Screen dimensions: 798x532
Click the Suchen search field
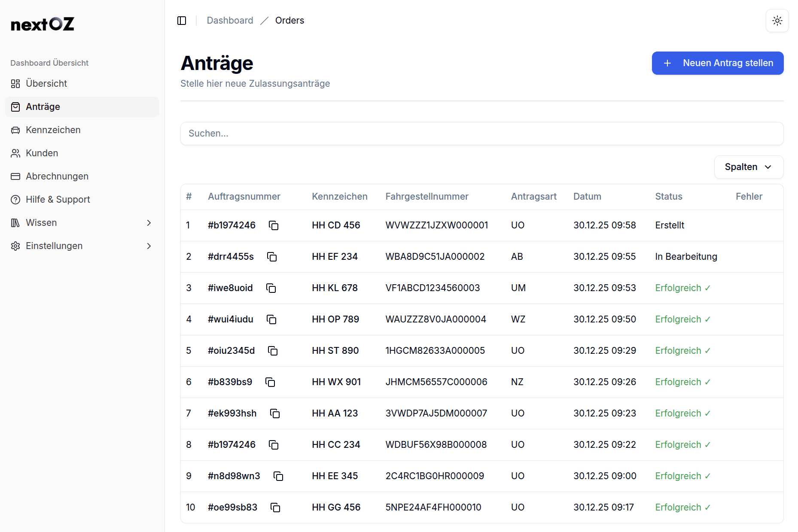(x=481, y=134)
